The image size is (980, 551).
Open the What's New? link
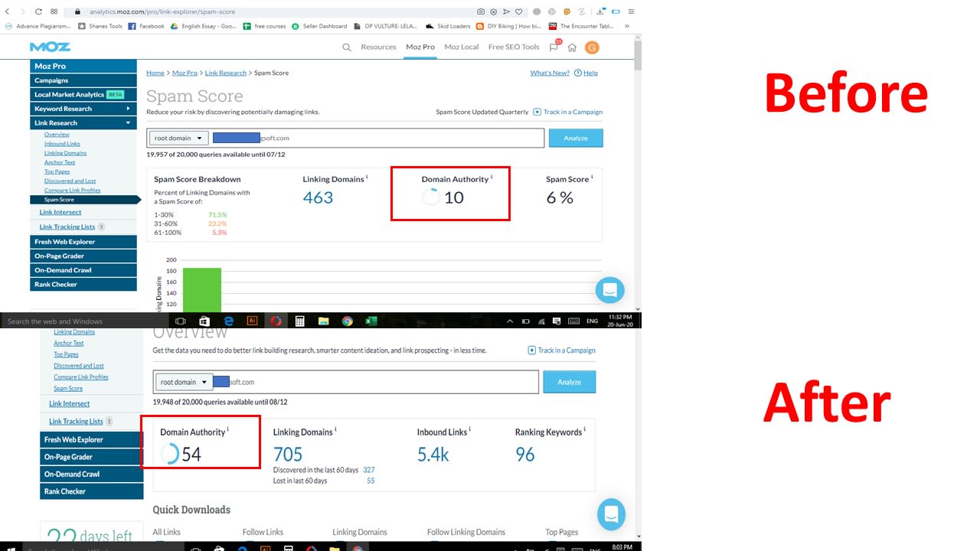click(550, 73)
